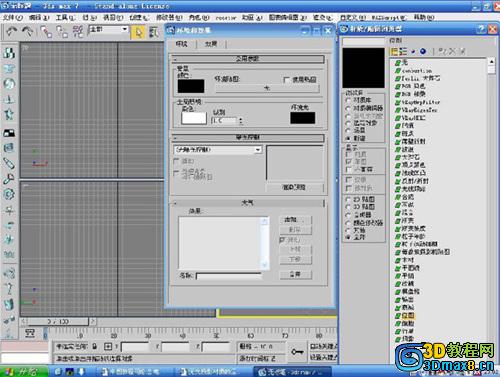The height and width of the screenshot is (377, 500).
Task: Select the 场景 radio in Browse From
Action: click(x=348, y=130)
